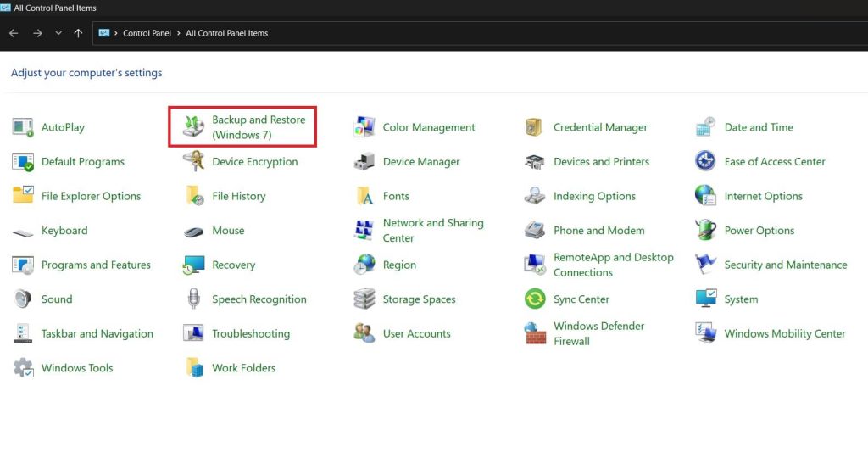Open the Network and Sharing Center link
Image resolution: width=868 pixels, height=458 pixels.
click(x=432, y=231)
